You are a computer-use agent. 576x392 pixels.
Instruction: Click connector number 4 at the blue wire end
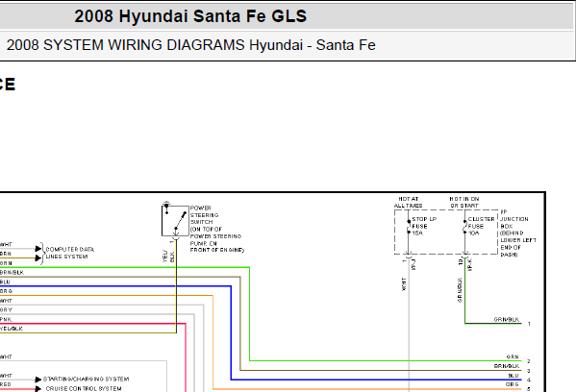point(529,380)
